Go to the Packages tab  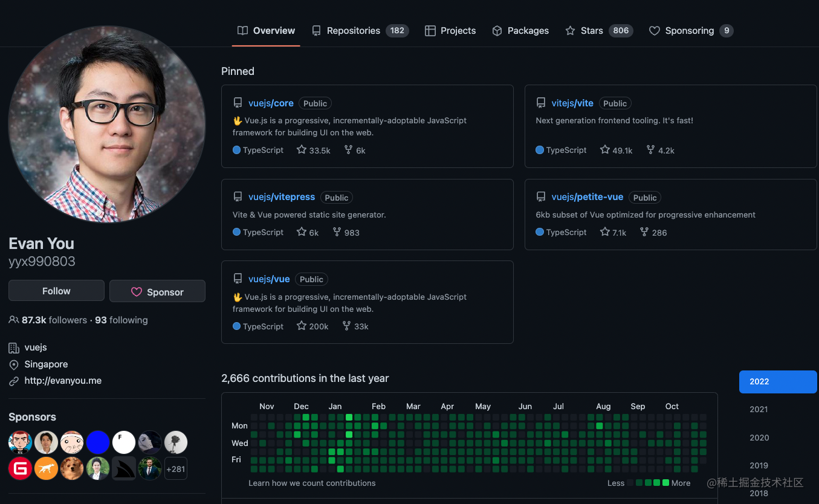point(520,31)
